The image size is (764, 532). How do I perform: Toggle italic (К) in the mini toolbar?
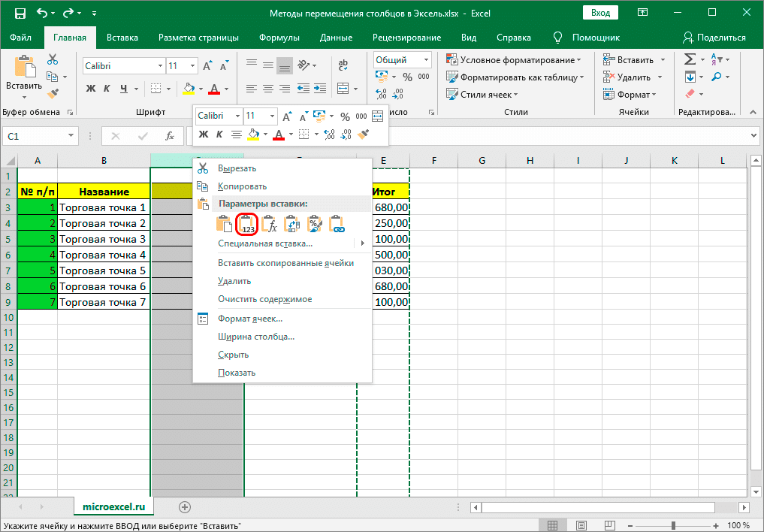click(219, 135)
